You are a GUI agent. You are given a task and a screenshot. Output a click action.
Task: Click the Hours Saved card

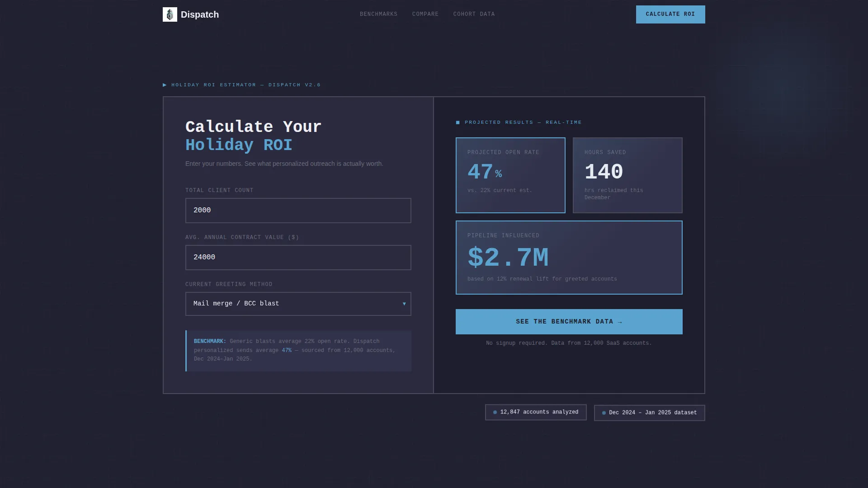coord(627,175)
